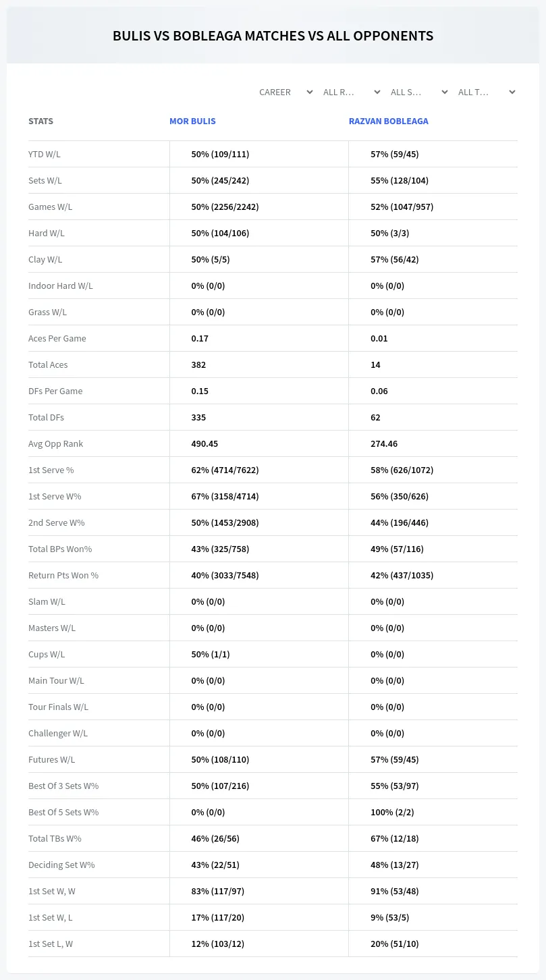This screenshot has width=546, height=980.
Task: Select the Total Aces row label
Action: click(x=48, y=364)
